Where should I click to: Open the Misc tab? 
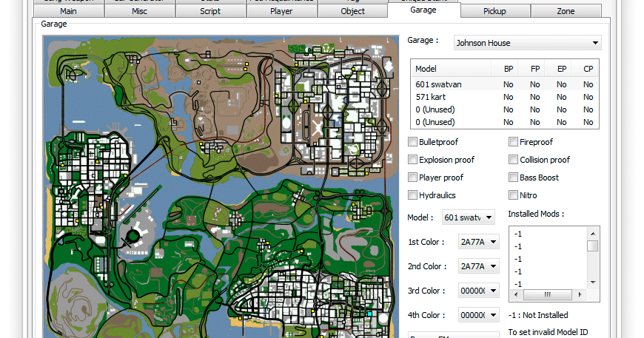[140, 11]
